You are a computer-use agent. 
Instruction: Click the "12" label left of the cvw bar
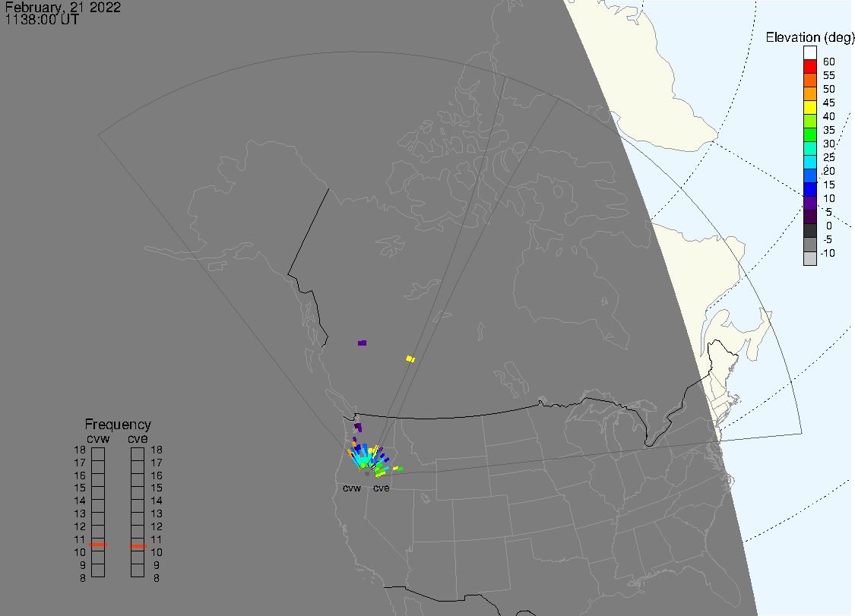click(80, 526)
